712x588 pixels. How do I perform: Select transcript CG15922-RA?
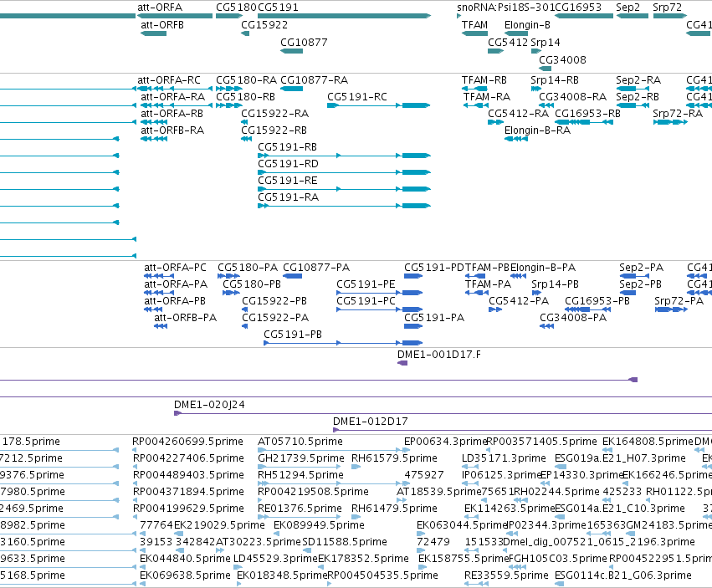274,114
